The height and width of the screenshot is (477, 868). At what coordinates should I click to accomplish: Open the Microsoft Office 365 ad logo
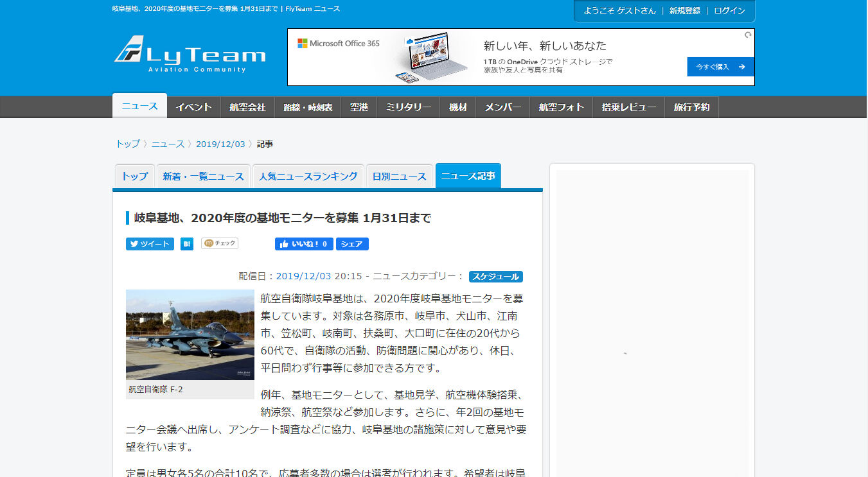(x=339, y=44)
